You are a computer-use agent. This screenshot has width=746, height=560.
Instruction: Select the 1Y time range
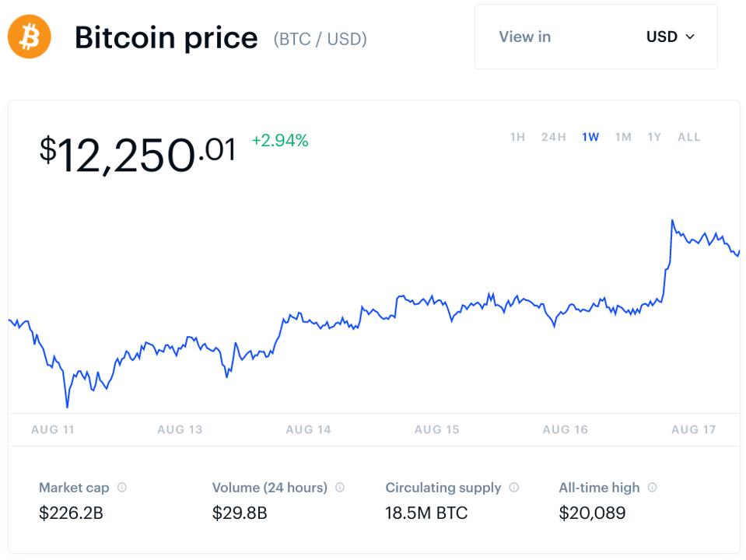[x=654, y=137]
